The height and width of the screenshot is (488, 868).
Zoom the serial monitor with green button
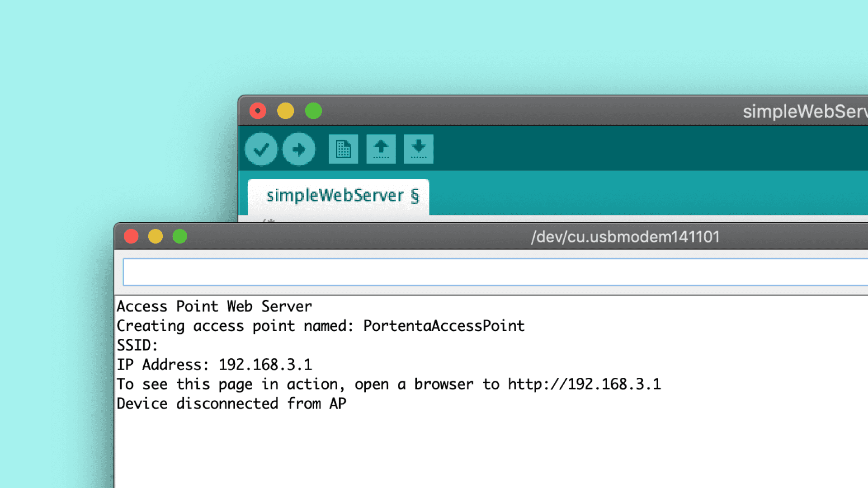180,236
